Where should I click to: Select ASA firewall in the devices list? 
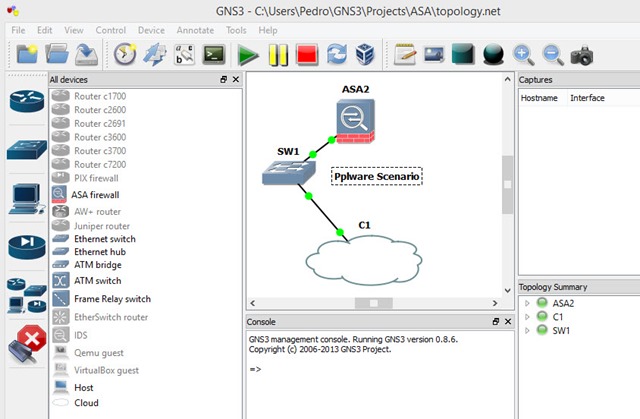[96, 195]
